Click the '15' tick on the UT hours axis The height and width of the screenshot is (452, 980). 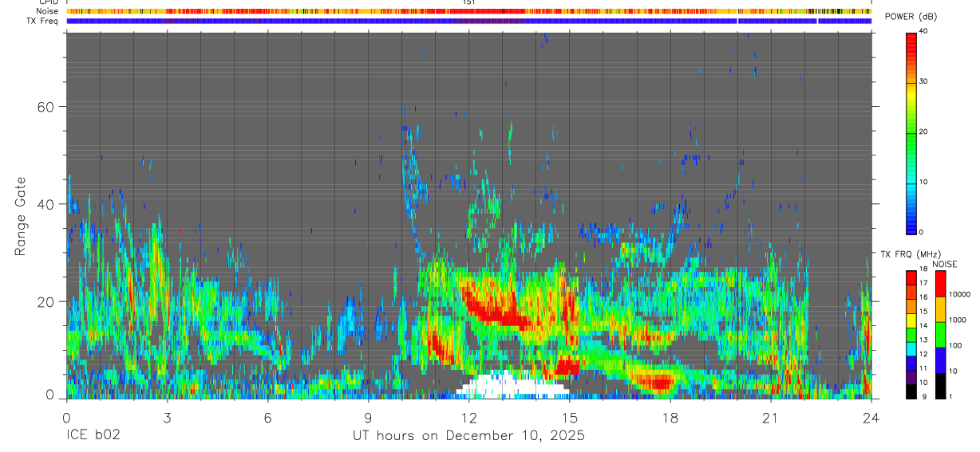(570, 417)
